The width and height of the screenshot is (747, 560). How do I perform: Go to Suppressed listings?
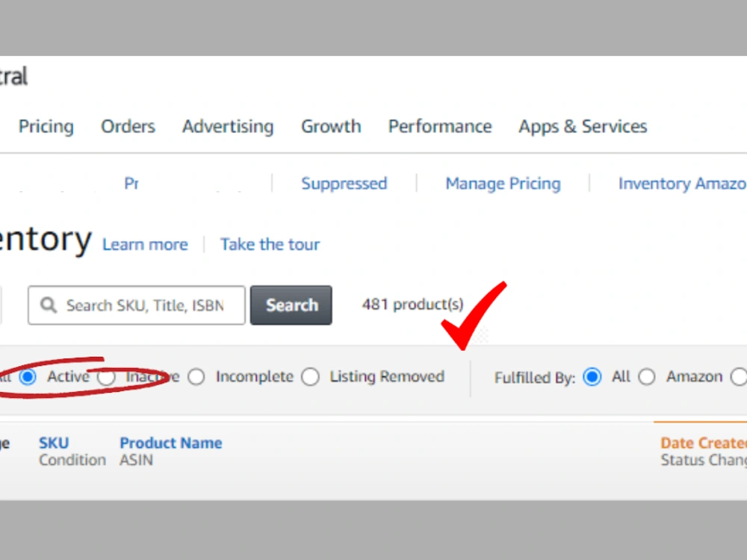[344, 184]
